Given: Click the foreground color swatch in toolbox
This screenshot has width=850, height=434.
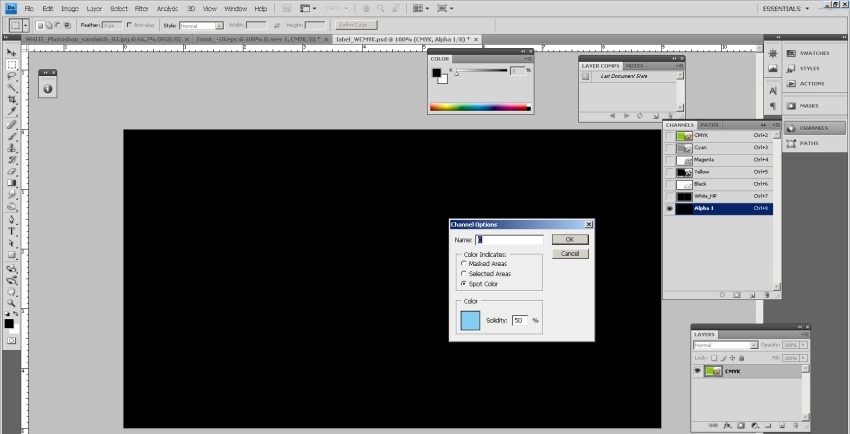Looking at the screenshot, I should click(9, 323).
